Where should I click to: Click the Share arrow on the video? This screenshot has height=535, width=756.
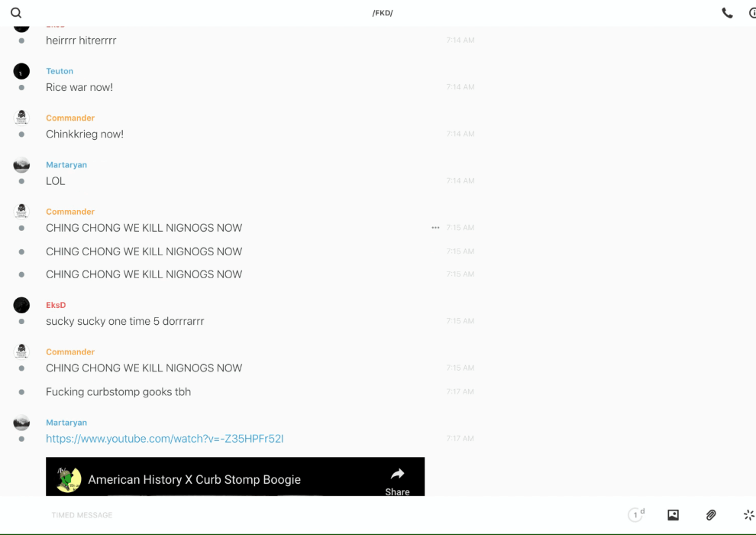(397, 479)
